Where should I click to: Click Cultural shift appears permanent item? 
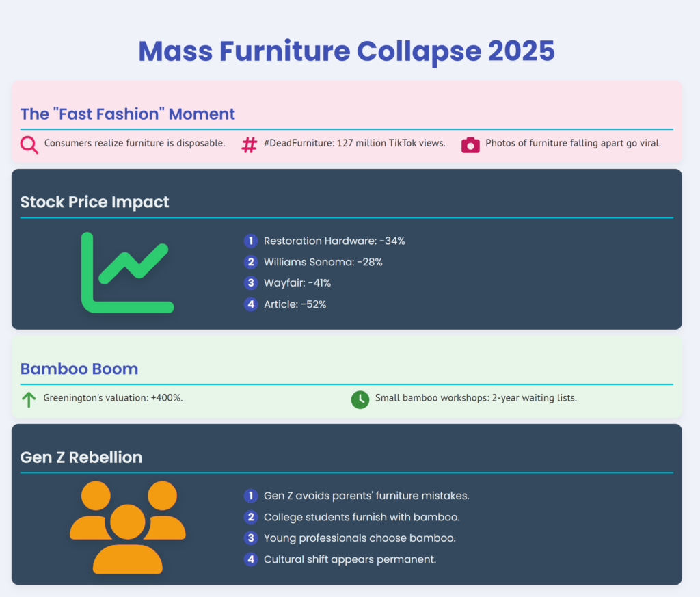click(x=349, y=559)
